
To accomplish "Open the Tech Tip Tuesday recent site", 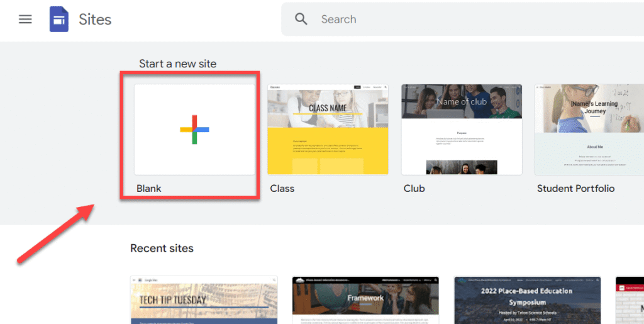I will pos(204,300).
